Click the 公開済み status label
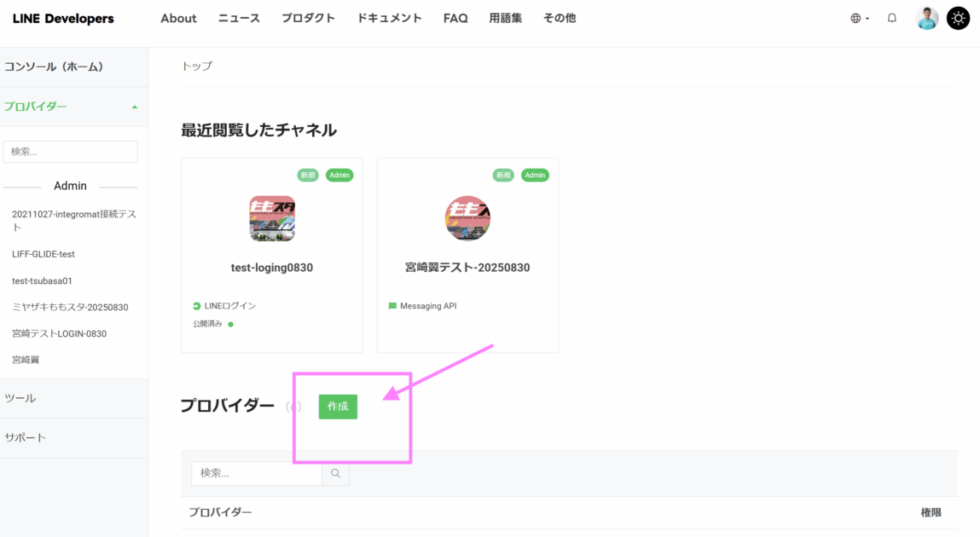Viewport: 980px width, 537px height. [207, 324]
